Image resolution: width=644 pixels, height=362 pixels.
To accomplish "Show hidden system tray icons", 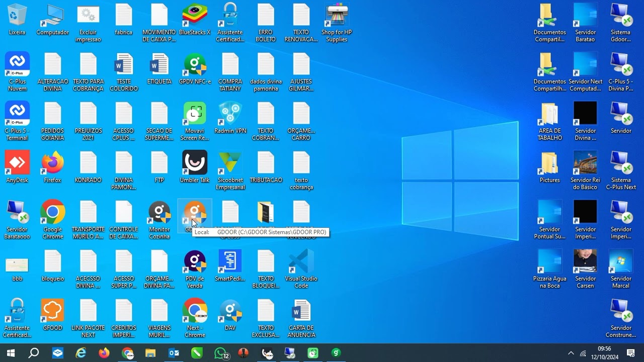I will pyautogui.click(x=571, y=353).
